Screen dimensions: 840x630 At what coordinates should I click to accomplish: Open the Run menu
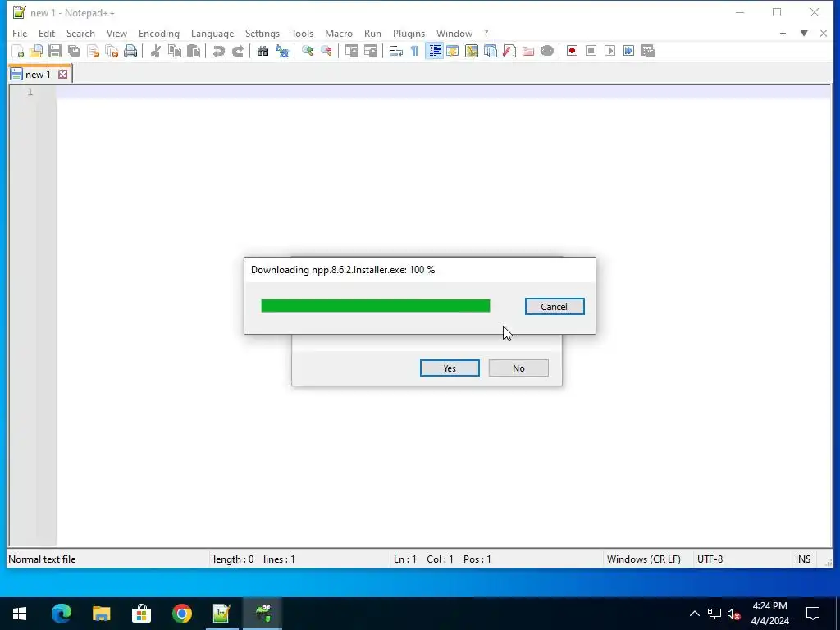click(x=373, y=33)
